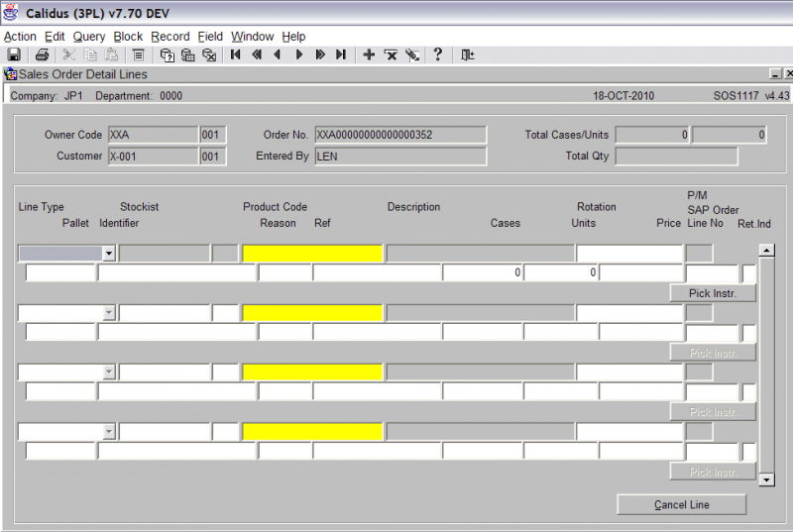This screenshot has height=532, width=793.
Task: Click the Execute Query icon
Action: 188,54
